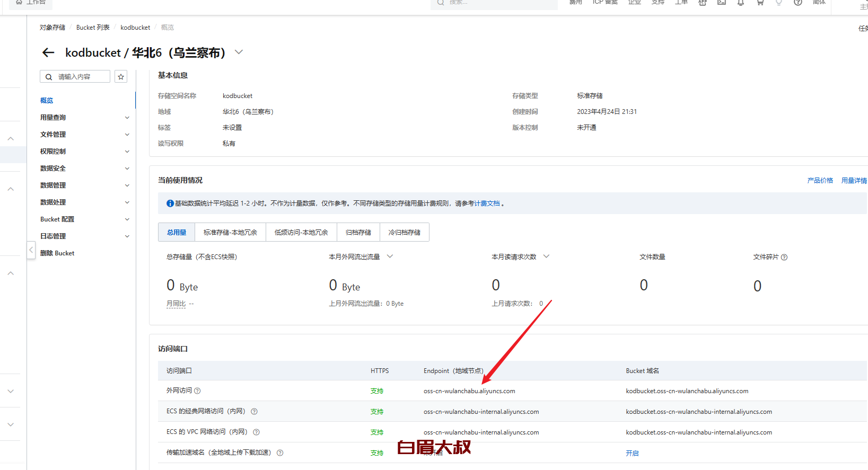Switch to the 归档存储 tab

click(358, 233)
